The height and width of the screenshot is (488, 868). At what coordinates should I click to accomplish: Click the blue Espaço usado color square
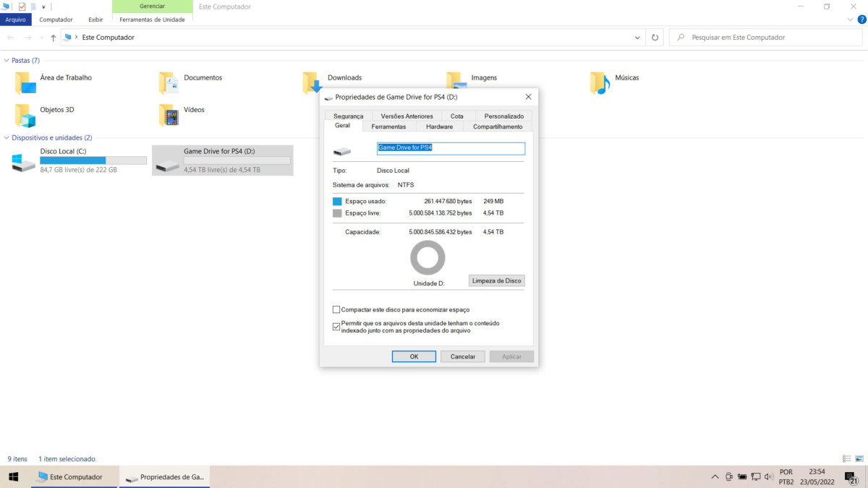point(337,202)
